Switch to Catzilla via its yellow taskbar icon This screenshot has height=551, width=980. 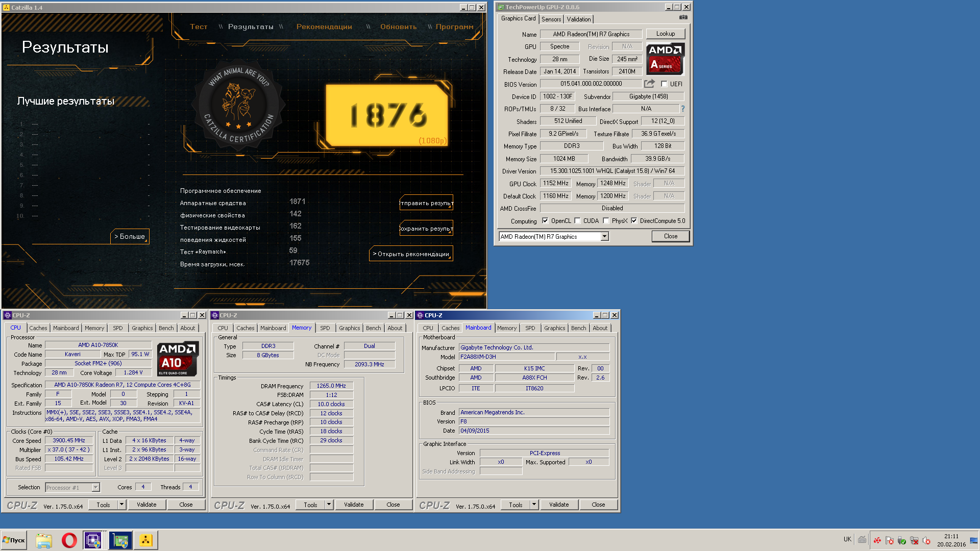[146, 540]
